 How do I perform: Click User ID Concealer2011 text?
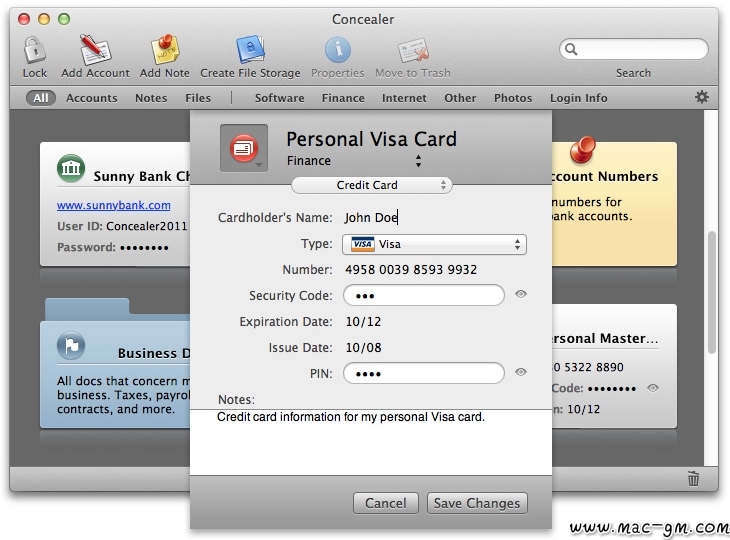pyautogui.click(x=122, y=226)
